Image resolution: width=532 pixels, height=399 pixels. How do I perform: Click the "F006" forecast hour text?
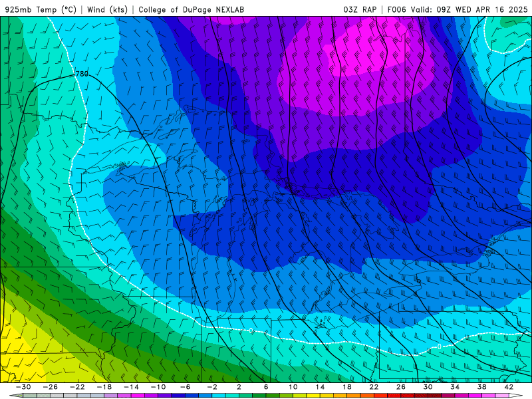click(x=396, y=9)
